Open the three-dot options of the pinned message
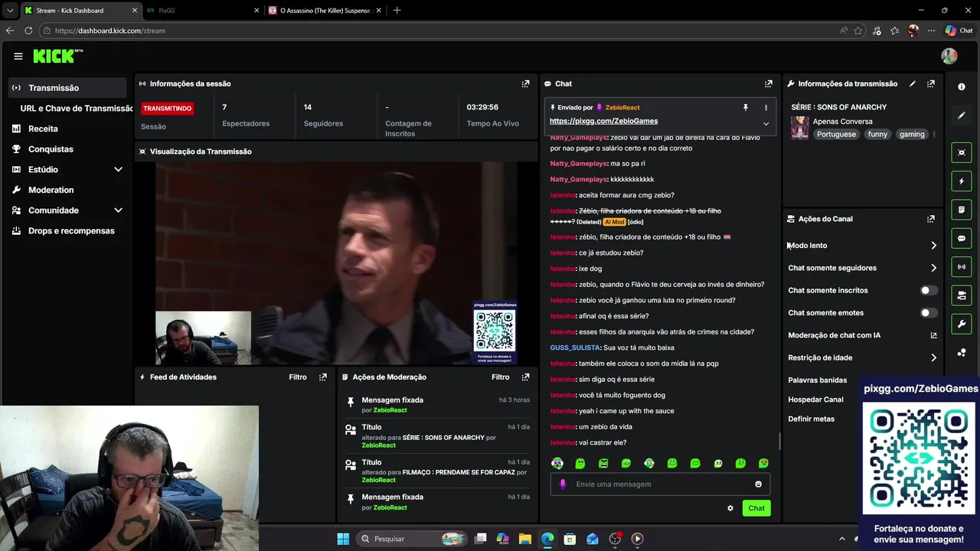Screen dimensions: 980x551 [766, 108]
